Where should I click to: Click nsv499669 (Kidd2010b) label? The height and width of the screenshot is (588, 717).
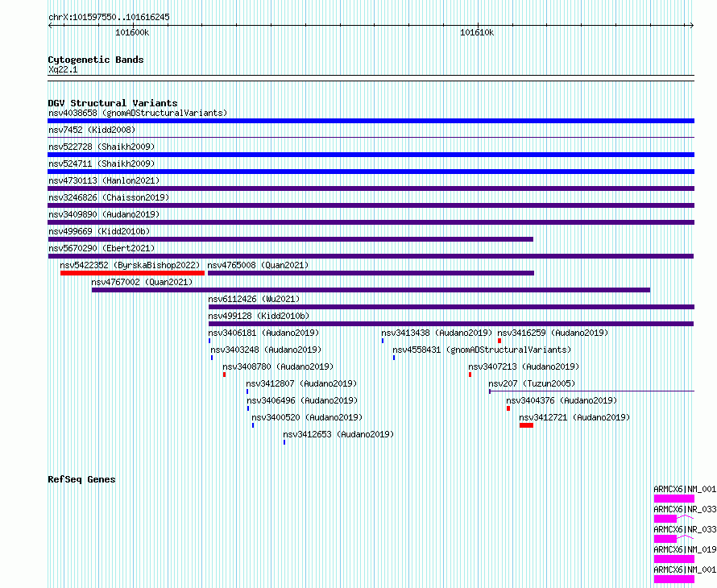coord(99,231)
